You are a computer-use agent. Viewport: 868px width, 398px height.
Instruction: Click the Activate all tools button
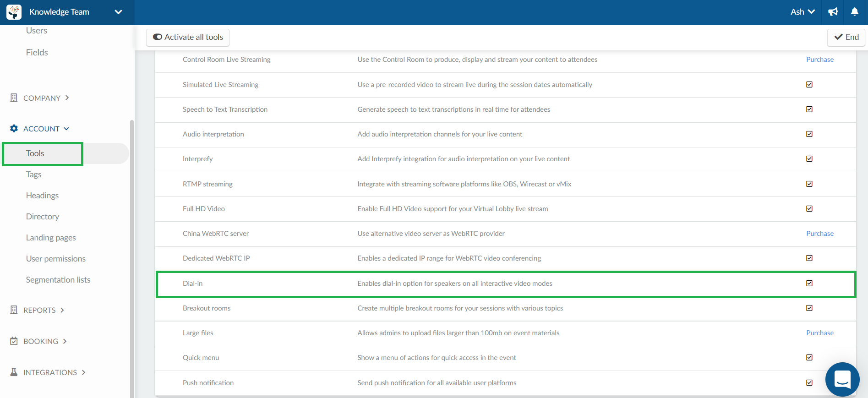click(x=188, y=38)
